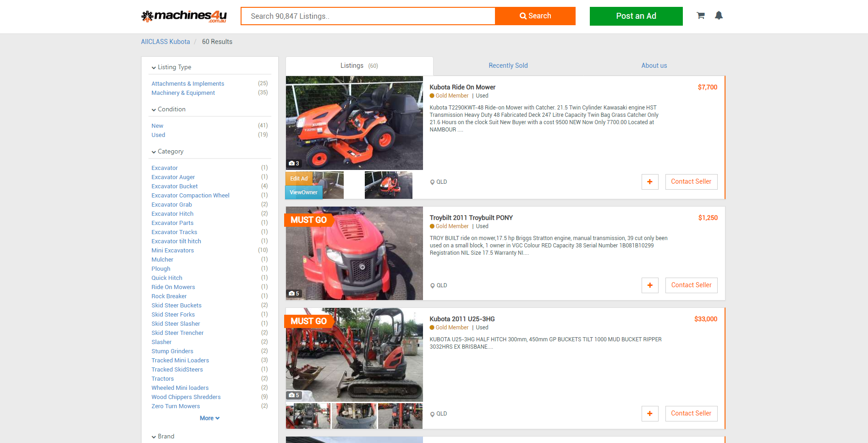Collapse the Listing Type filter section

[x=171, y=67]
